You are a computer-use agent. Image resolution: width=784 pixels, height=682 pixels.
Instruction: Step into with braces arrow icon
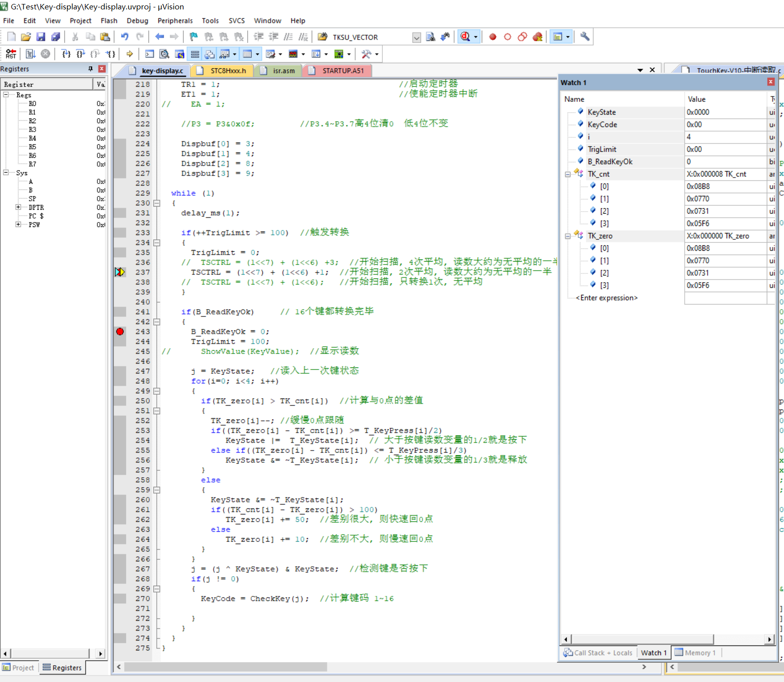(66, 54)
